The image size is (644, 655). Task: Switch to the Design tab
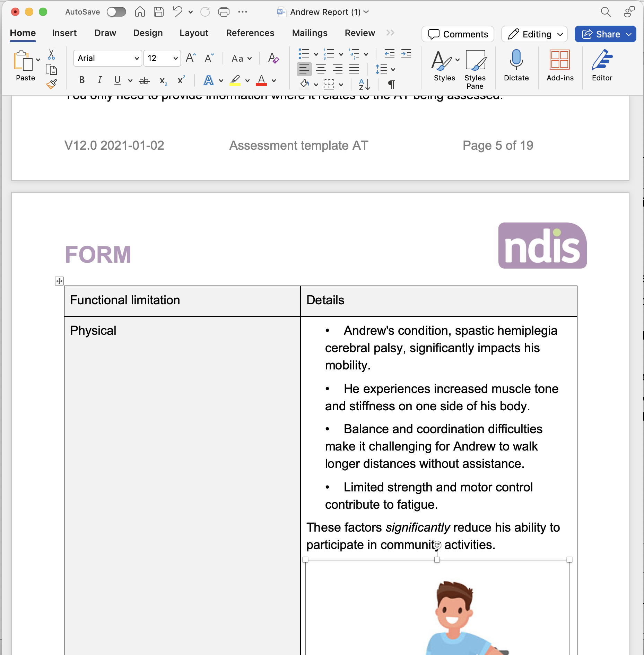(x=148, y=33)
